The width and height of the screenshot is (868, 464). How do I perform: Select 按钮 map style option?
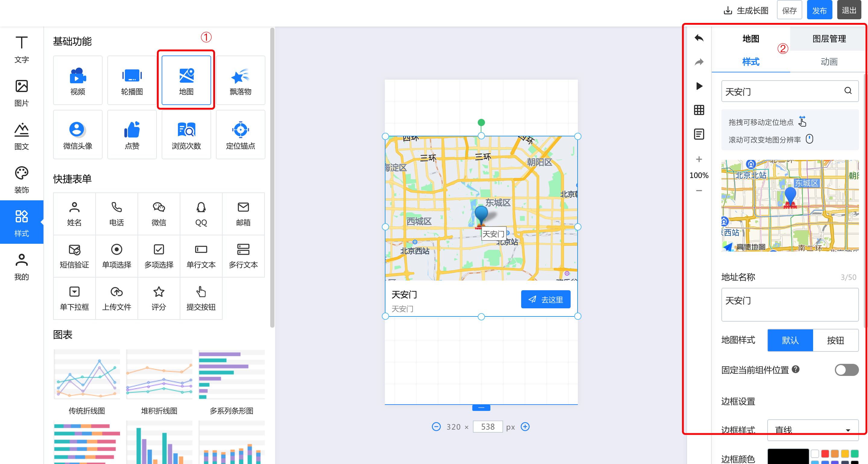click(x=835, y=340)
